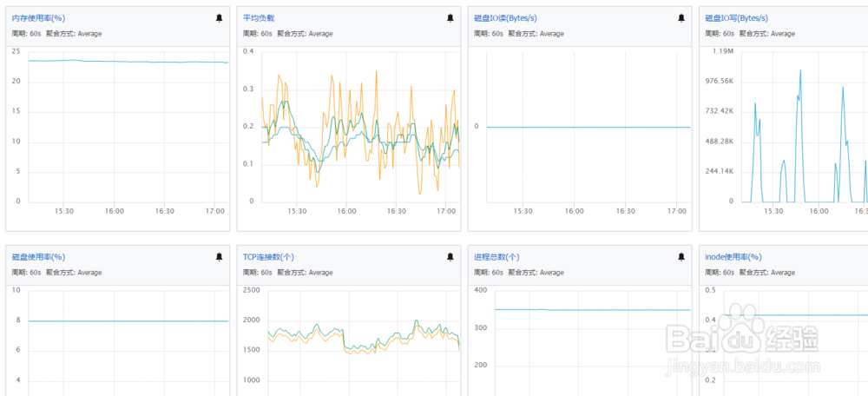Open the TCP连接数(个) metric title
The image size is (868, 396).
(x=268, y=257)
